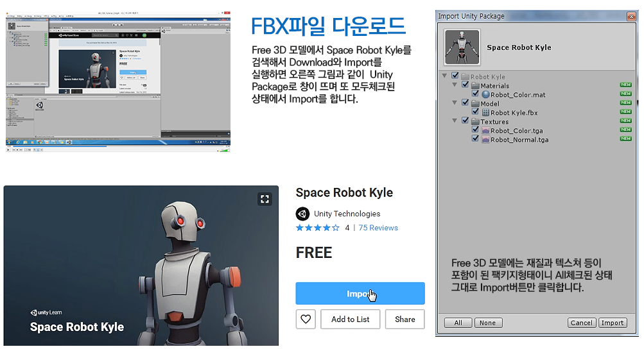Click the Share button
Viewport: 644px width, 349px height.
[405, 319]
